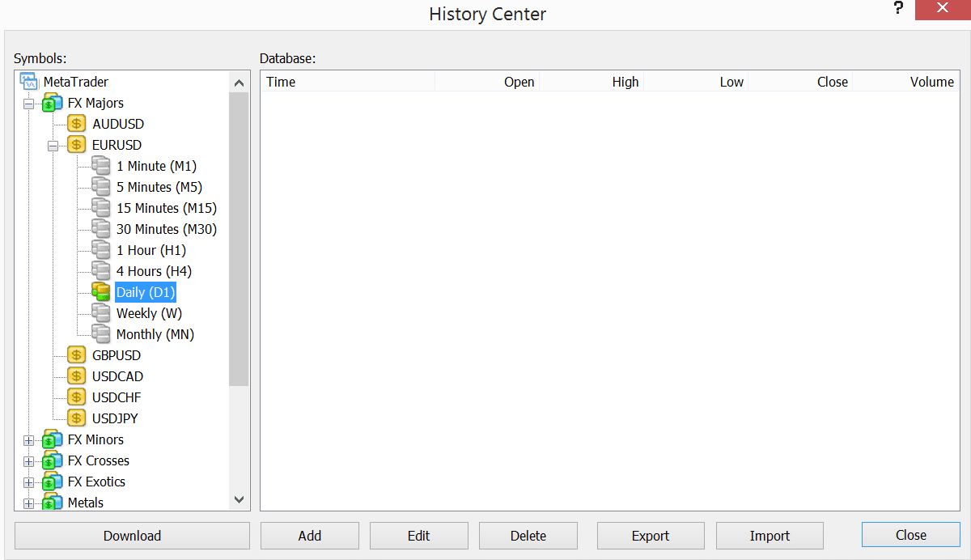Select the Weekly (W) database icon

click(x=100, y=313)
